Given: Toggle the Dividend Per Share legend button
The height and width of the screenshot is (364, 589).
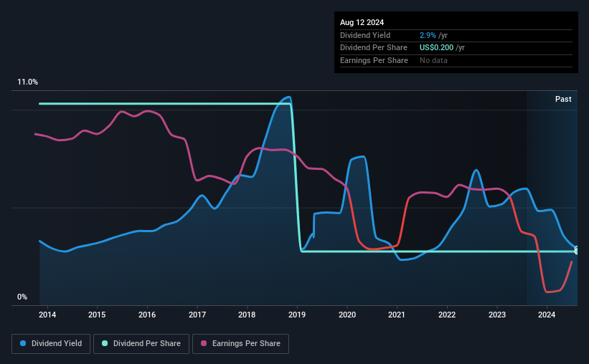Looking at the screenshot, I should click(x=141, y=344).
